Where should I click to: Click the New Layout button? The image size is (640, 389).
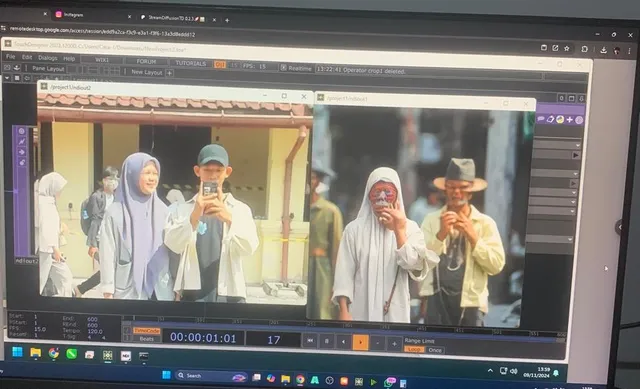pyautogui.click(x=147, y=72)
